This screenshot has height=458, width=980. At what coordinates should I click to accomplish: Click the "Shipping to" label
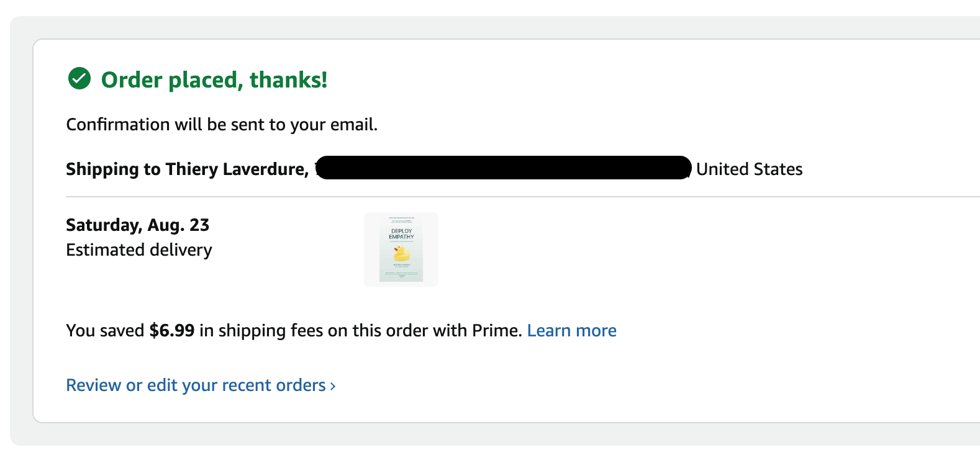tap(113, 169)
